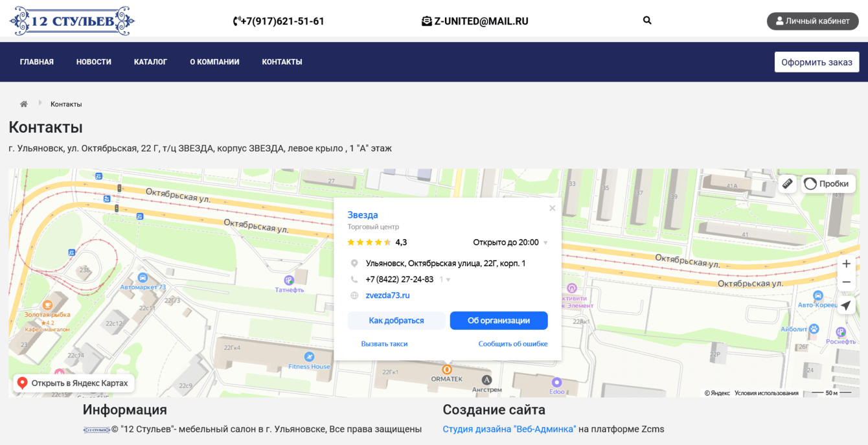868x445 pixels.
Task: Zoom out the map with minus
Action: pos(846,282)
